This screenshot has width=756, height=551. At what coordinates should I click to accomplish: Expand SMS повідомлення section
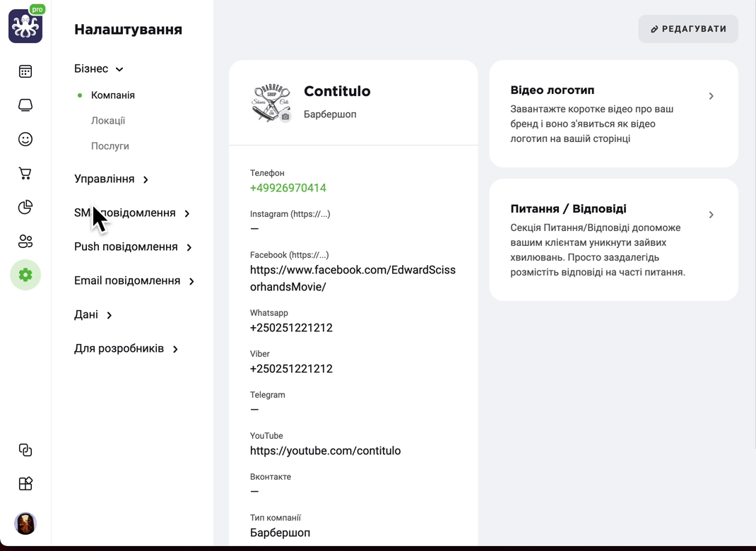tap(132, 213)
